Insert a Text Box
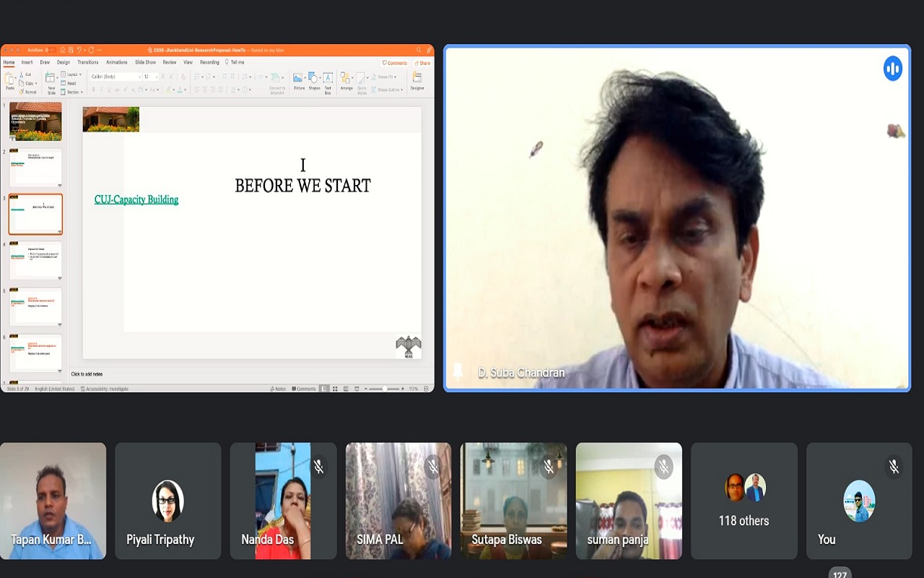The height and width of the screenshot is (578, 924). tap(328, 79)
